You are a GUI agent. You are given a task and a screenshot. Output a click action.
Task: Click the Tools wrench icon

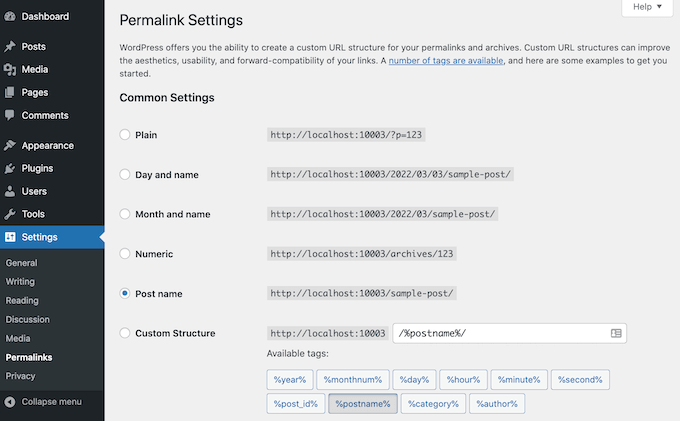(x=10, y=214)
